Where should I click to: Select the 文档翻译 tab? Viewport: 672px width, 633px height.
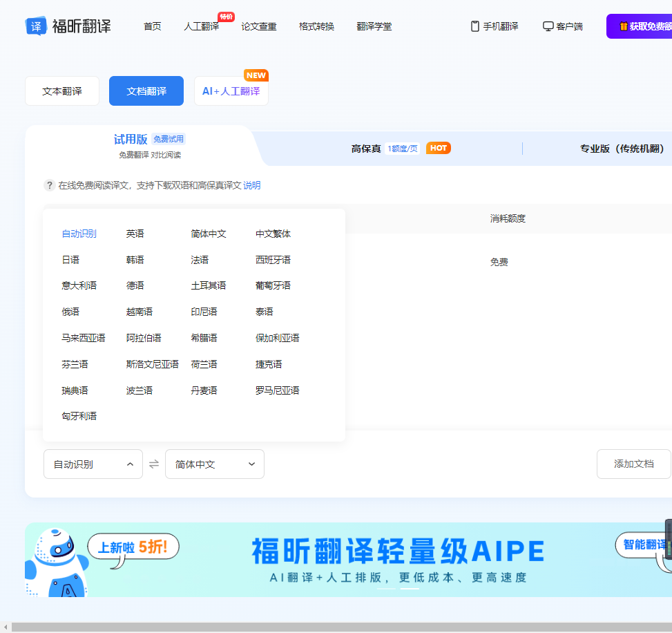146,91
